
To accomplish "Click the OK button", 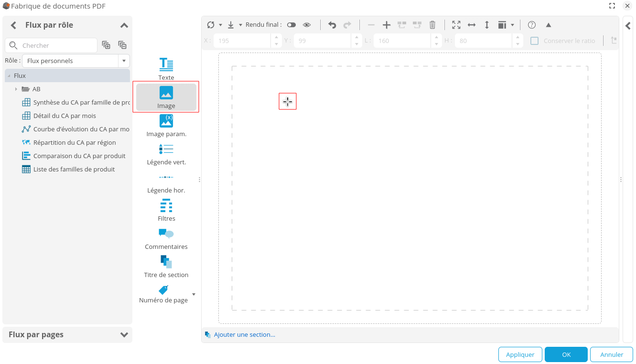I will tap(566, 354).
